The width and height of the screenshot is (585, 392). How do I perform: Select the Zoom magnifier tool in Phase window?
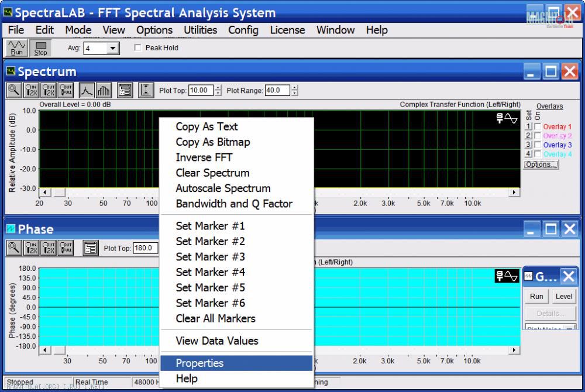pos(14,248)
